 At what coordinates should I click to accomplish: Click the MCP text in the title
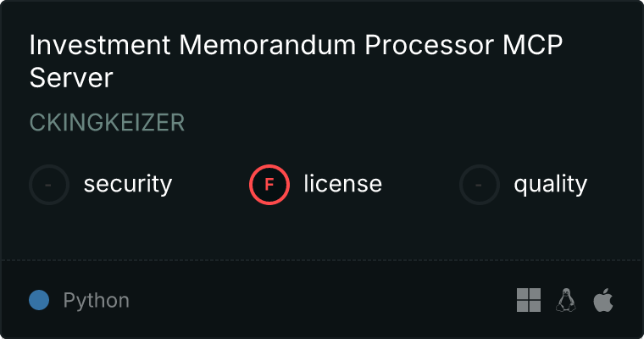tap(533, 44)
